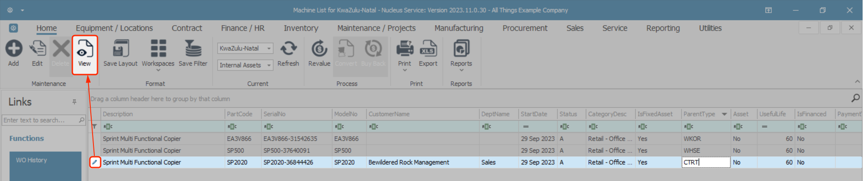Open the ParentType column filter arrow
This screenshot has height=181, width=868.
pyautogui.click(x=724, y=114)
